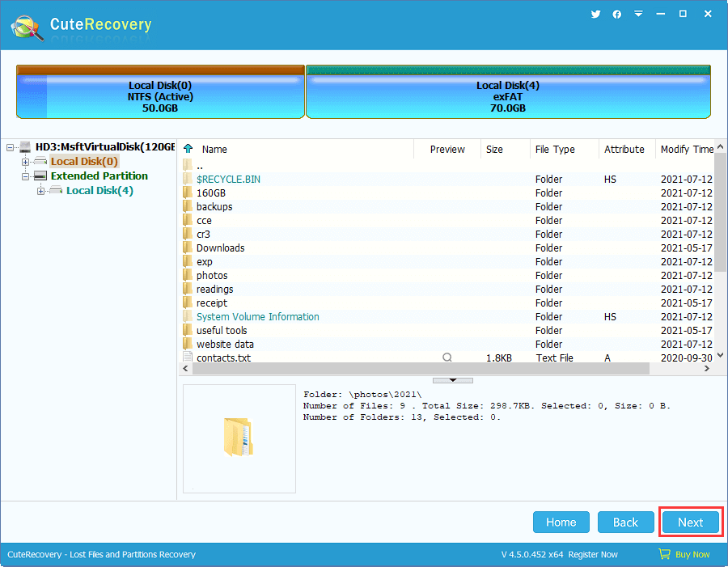Screen dimensions: 728x567
Task: Sort by the Preview column header
Action: pos(447,149)
